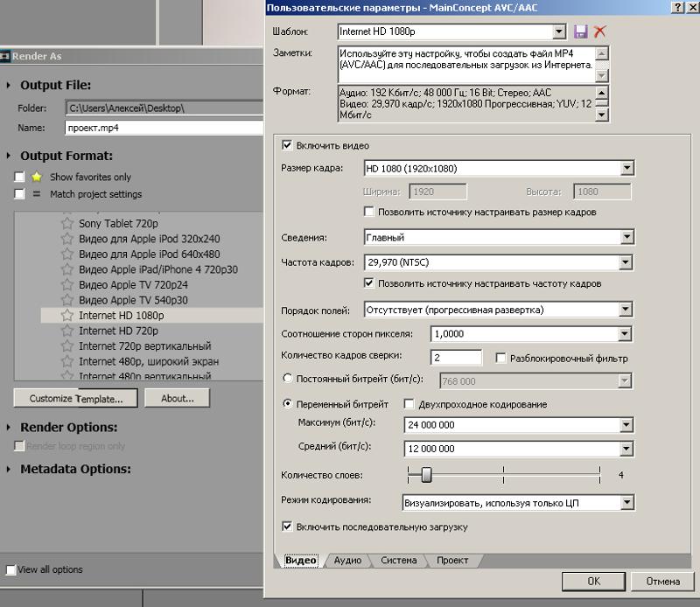
Task: Click the star beside Internet HD 720p
Action: 66,331
